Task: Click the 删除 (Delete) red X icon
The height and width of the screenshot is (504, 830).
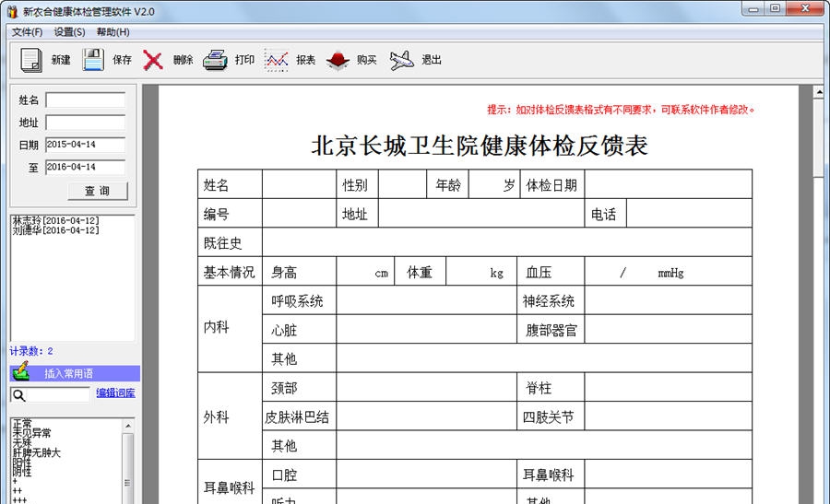Action: [x=153, y=60]
